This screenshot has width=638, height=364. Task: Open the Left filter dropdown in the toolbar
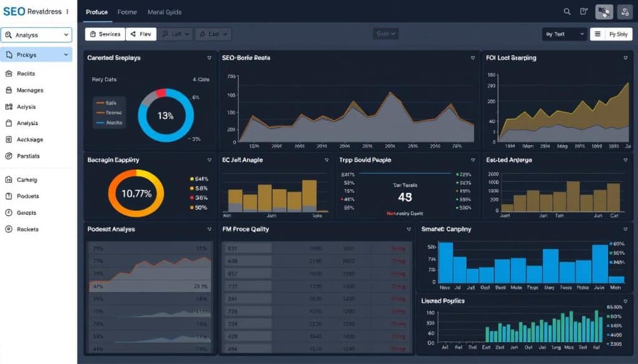(x=175, y=34)
